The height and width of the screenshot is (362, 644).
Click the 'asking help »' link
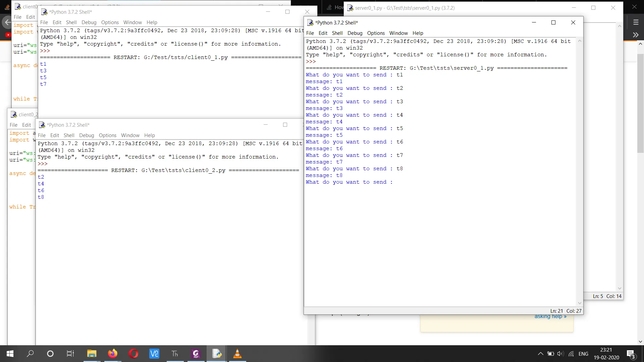tap(550, 316)
